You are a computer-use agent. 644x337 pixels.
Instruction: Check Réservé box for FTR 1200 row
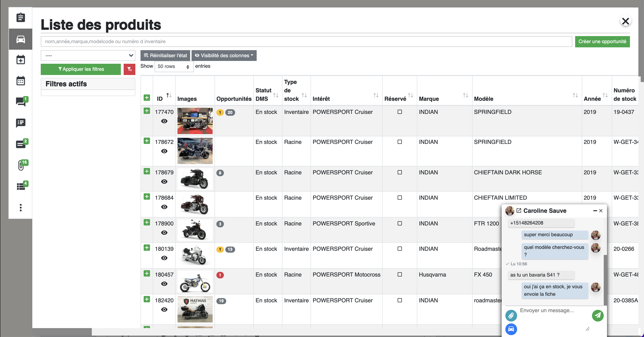pos(400,223)
